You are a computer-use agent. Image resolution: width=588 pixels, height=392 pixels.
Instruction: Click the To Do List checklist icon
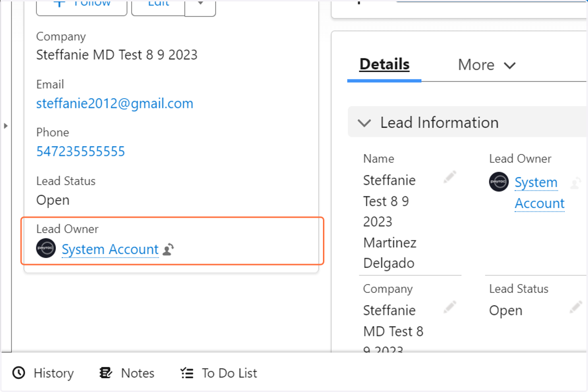pos(187,373)
